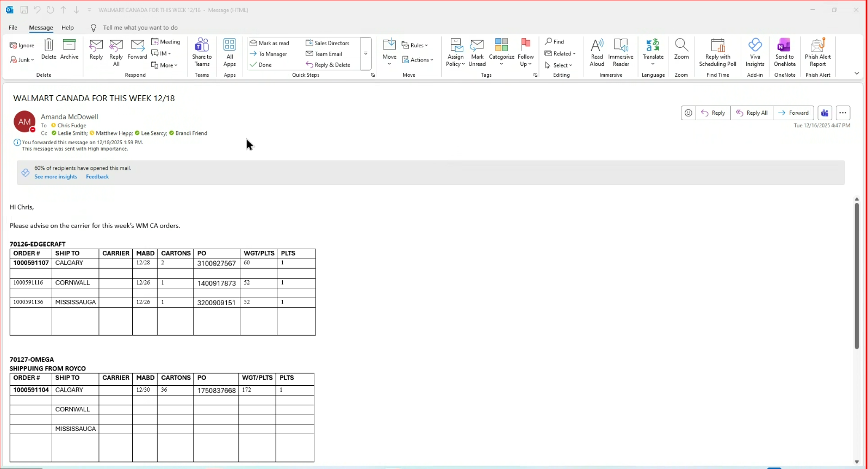
Task: Select order 1000591107 cell
Action: pyautogui.click(x=31, y=263)
